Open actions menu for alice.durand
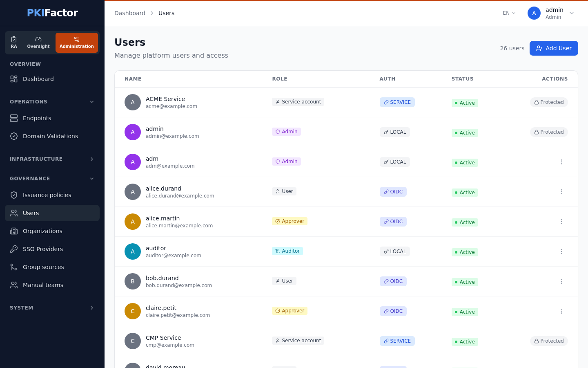The image size is (588, 368). (x=561, y=192)
